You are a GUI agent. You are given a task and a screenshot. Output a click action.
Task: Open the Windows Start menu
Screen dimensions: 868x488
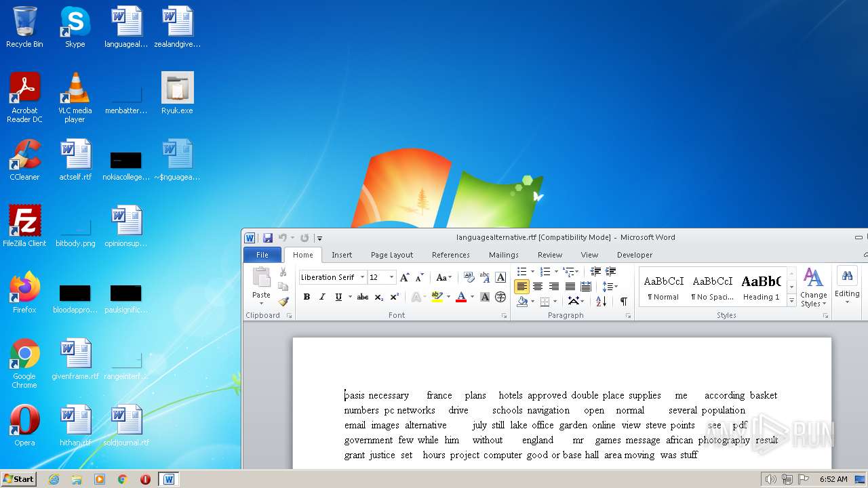click(x=19, y=479)
